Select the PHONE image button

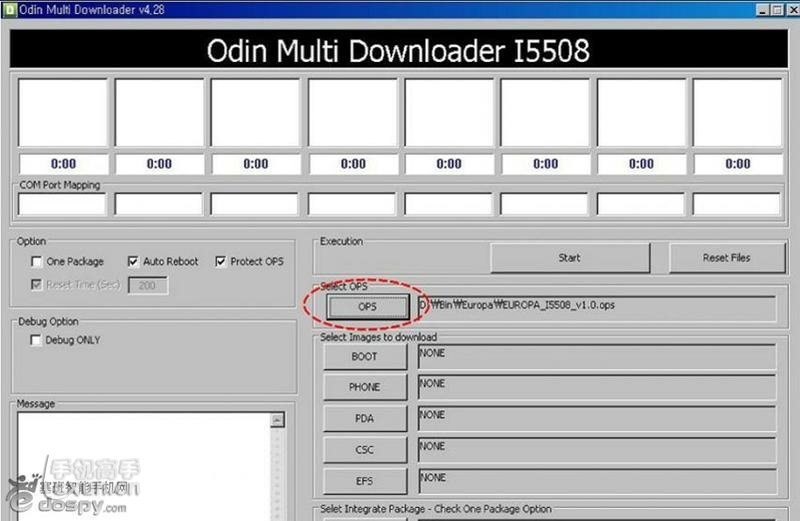[x=365, y=388]
